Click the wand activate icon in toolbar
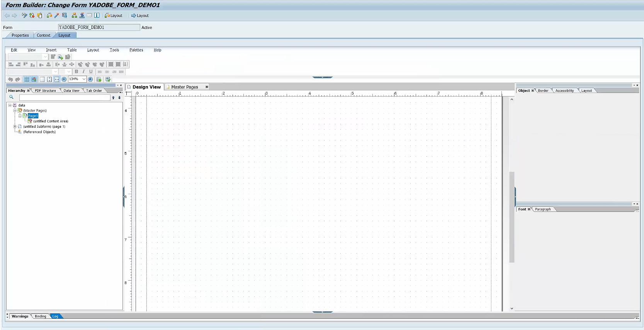The image size is (644, 330). 57,15
